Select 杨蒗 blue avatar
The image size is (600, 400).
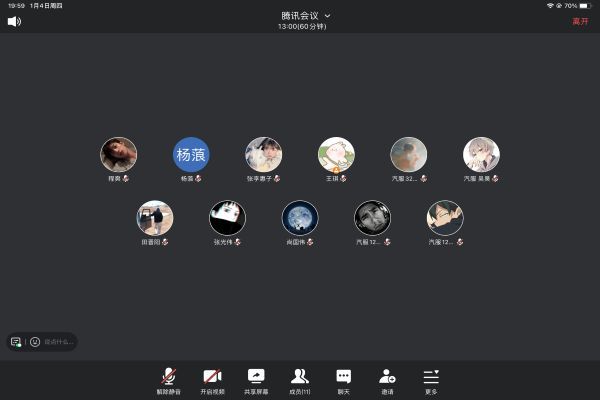[191, 155]
